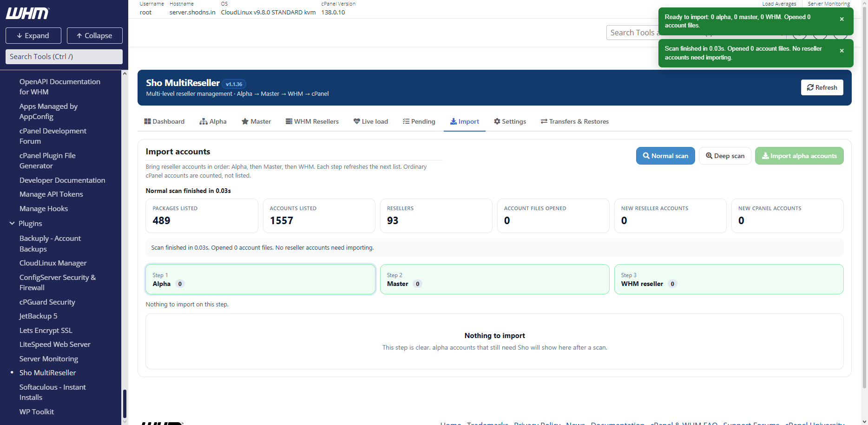This screenshot has height=425, width=868.
Task: Open cPanel Plugin File Generator
Action: (47, 160)
